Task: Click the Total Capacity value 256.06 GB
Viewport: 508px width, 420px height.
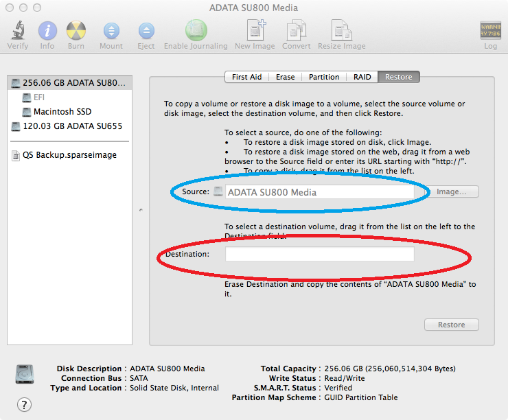Action: coord(390,369)
